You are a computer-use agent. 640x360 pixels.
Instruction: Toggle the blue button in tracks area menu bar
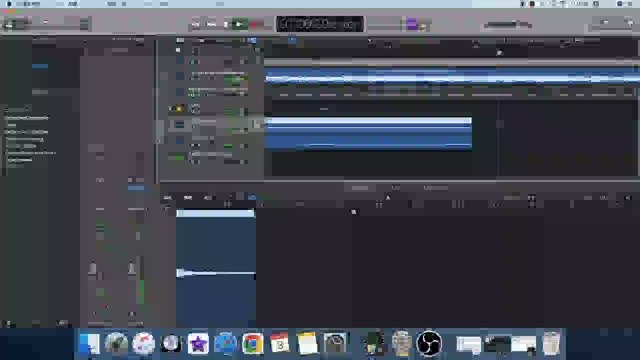coord(251,40)
